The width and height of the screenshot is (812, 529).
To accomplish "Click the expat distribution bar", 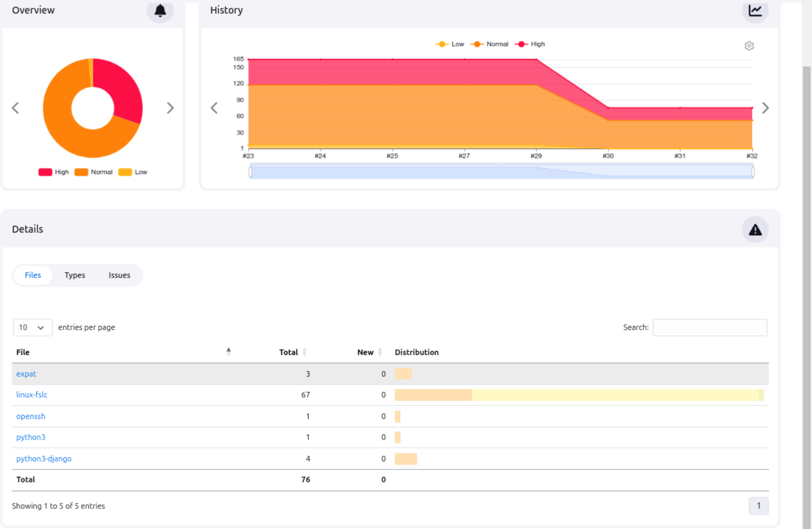I will point(403,374).
